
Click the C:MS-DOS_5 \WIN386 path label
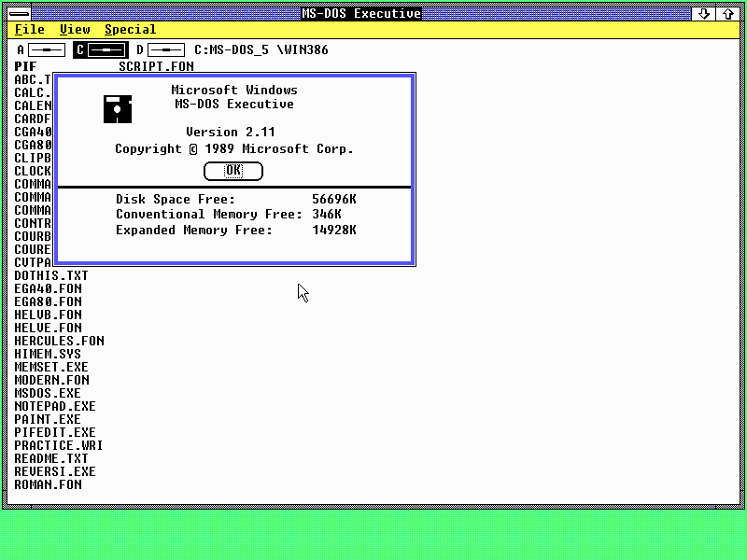pyautogui.click(x=261, y=50)
